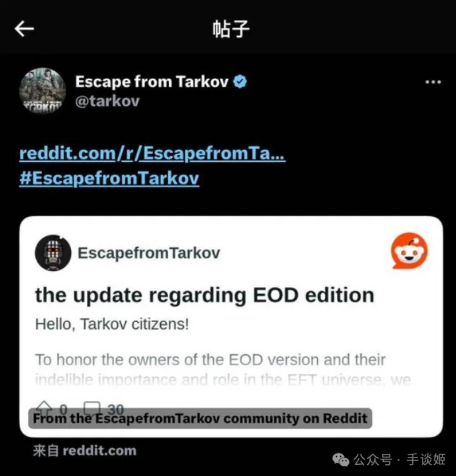Tap the EscapefromTarkov subreddit avatar icon
Image resolution: width=456 pixels, height=476 pixels.
click(x=53, y=253)
